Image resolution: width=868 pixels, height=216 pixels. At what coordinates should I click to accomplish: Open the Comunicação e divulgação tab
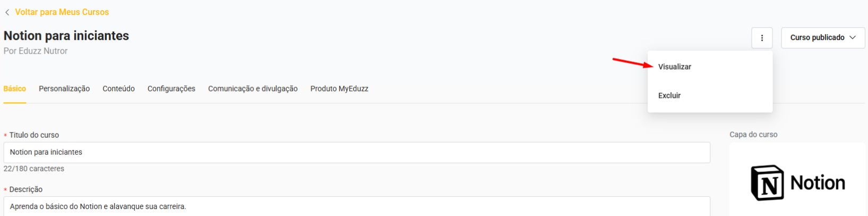(253, 89)
